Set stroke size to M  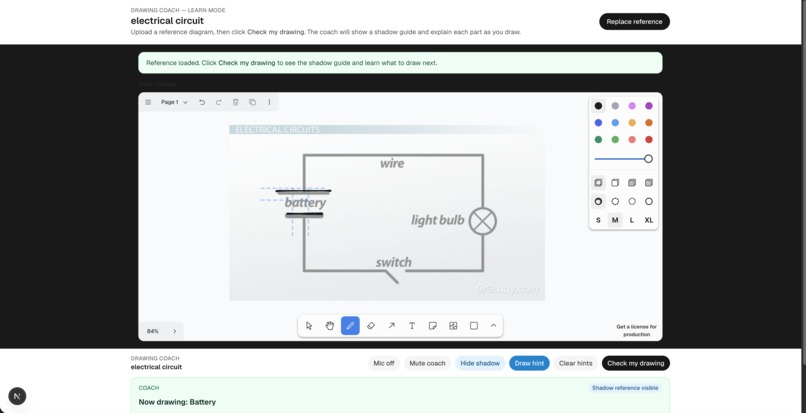tap(615, 220)
